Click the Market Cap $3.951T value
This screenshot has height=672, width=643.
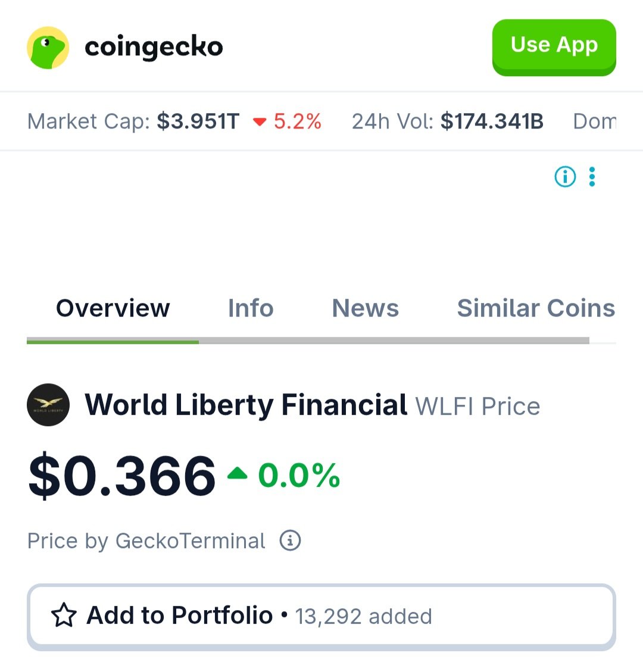click(198, 121)
